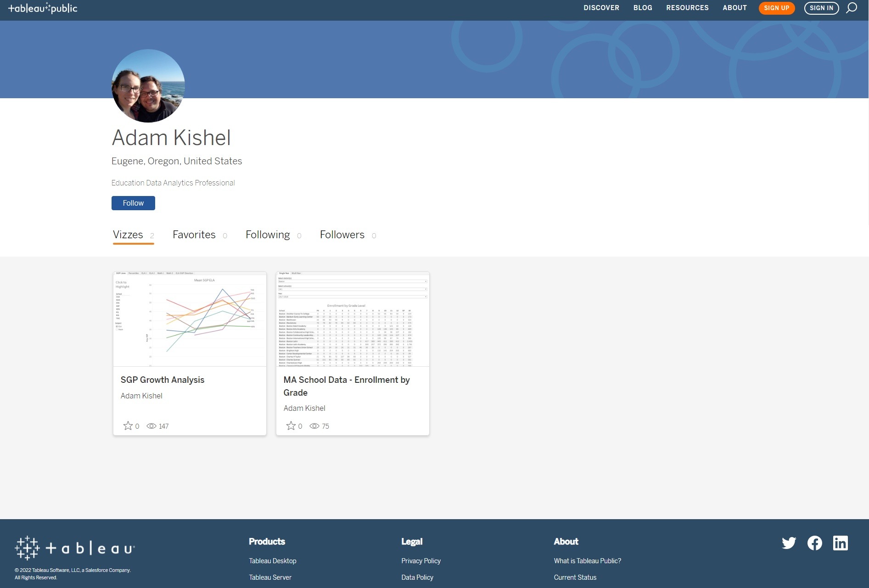Image resolution: width=869 pixels, height=588 pixels.
Task: Click Adam Kishel's profile photo
Action: [x=148, y=86]
